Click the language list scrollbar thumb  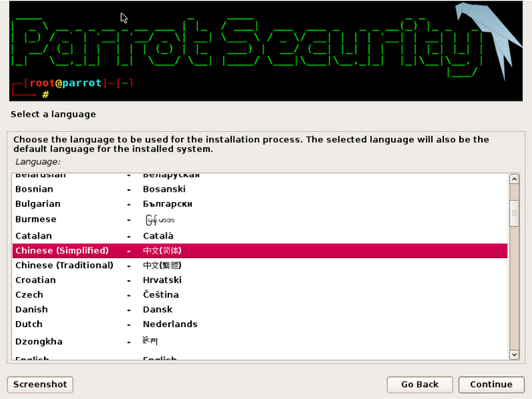pyautogui.click(x=514, y=214)
